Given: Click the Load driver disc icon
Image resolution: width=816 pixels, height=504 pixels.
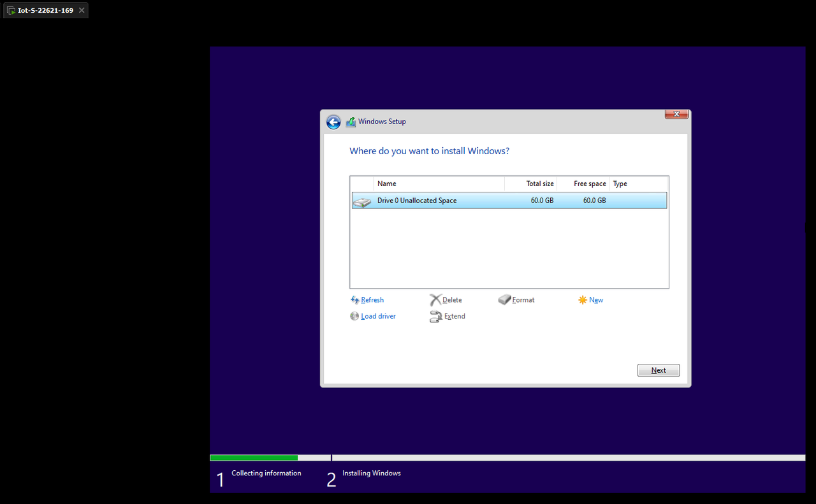Looking at the screenshot, I should click(354, 316).
